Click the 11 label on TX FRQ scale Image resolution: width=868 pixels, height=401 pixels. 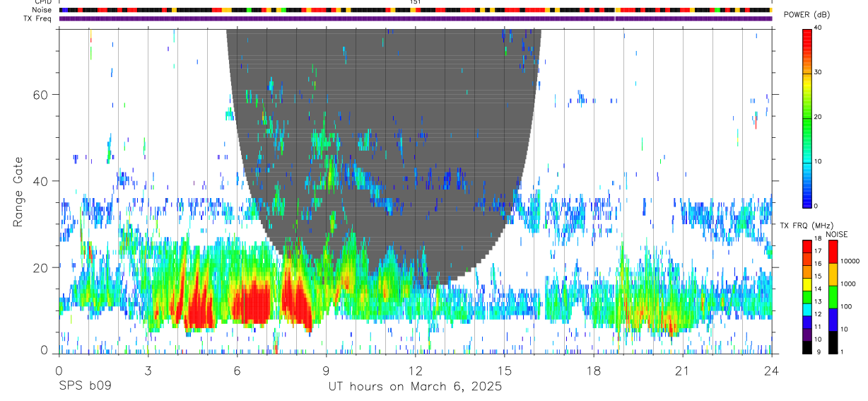click(x=817, y=327)
